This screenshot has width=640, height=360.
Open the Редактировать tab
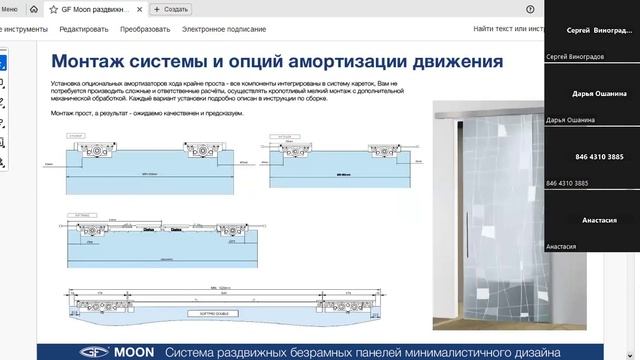[x=84, y=29]
